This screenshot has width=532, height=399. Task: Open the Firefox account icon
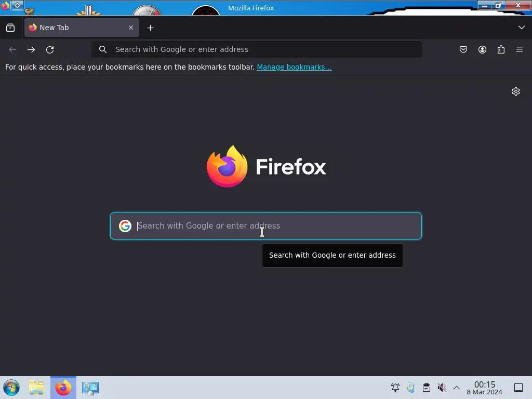click(x=482, y=49)
